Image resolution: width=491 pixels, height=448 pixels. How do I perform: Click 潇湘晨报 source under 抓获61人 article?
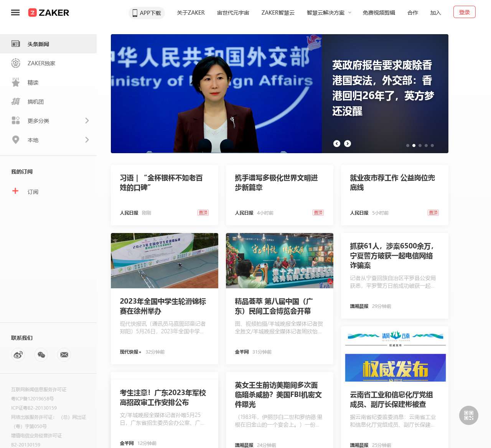359,306
